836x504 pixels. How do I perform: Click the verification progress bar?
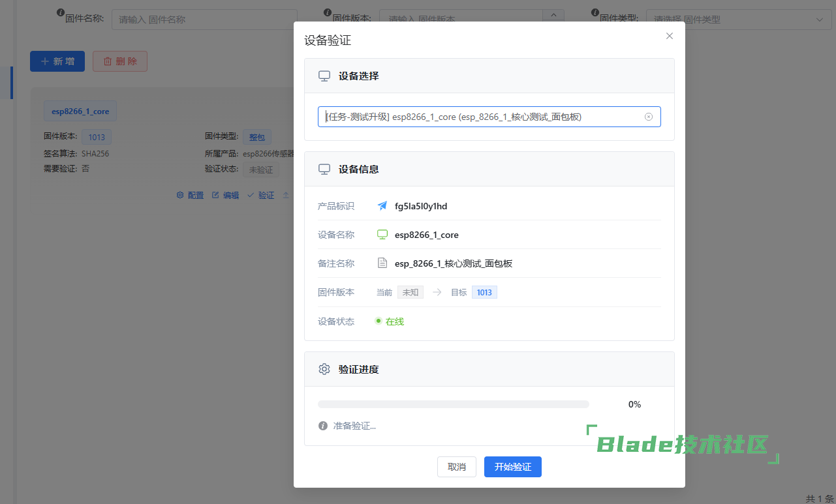click(x=453, y=404)
